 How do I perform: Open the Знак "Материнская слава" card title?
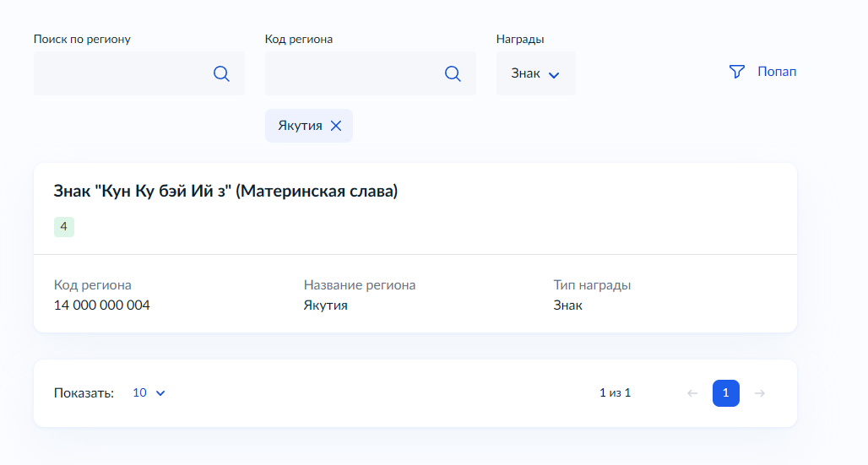pos(225,192)
